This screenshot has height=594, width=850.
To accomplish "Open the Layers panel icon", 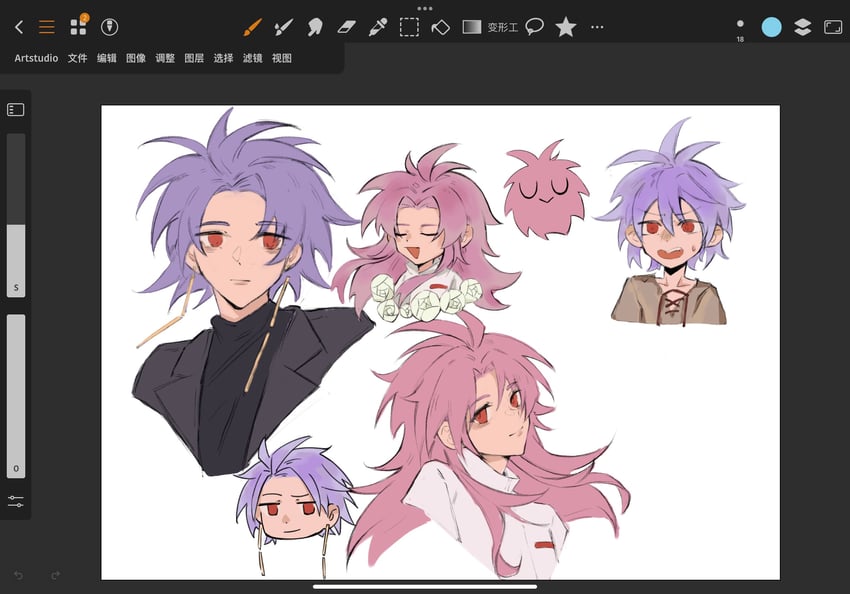I will [802, 27].
